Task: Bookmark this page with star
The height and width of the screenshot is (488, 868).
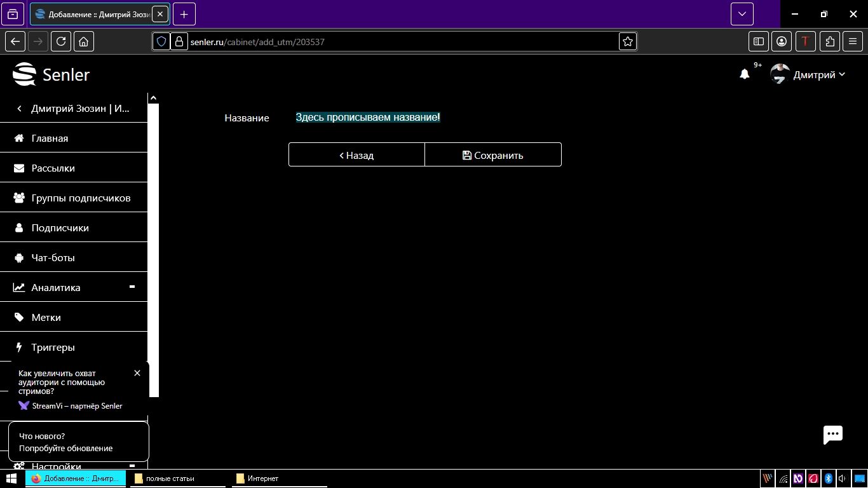Action: click(x=628, y=41)
